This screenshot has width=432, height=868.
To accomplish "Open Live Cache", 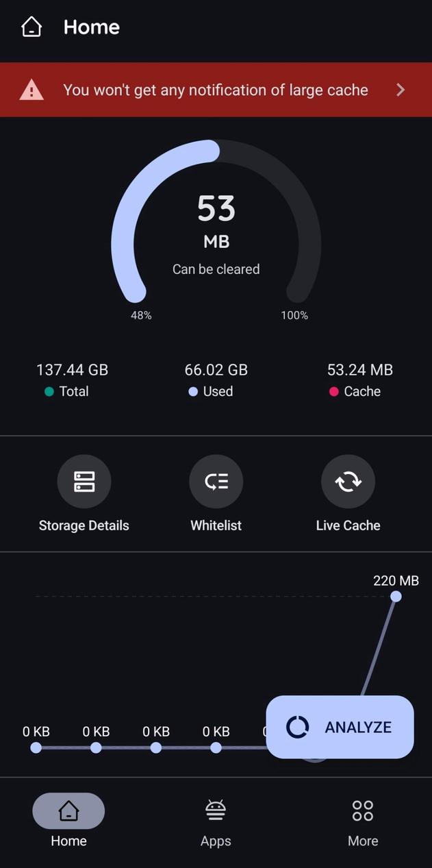I will [x=348, y=481].
